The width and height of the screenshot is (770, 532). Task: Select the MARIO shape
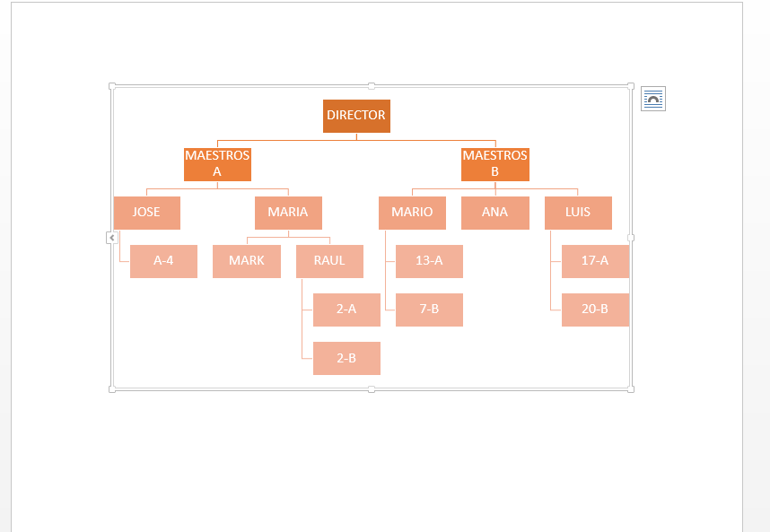coord(412,213)
